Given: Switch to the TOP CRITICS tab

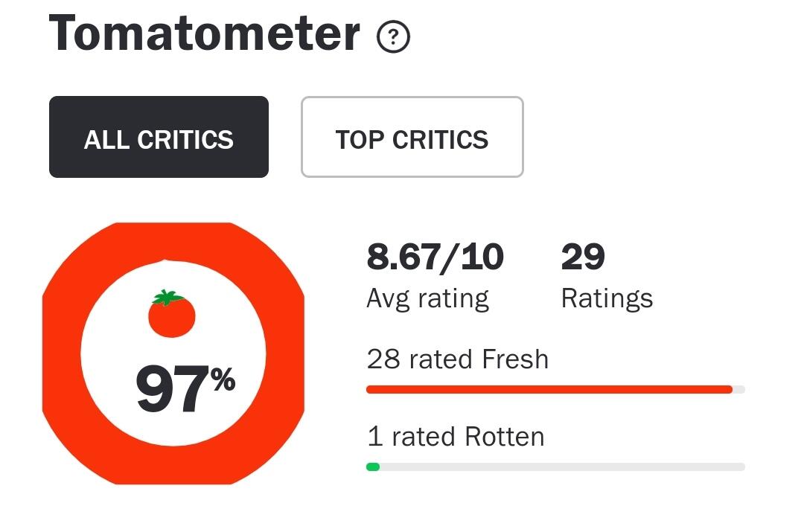Looking at the screenshot, I should (412, 138).
